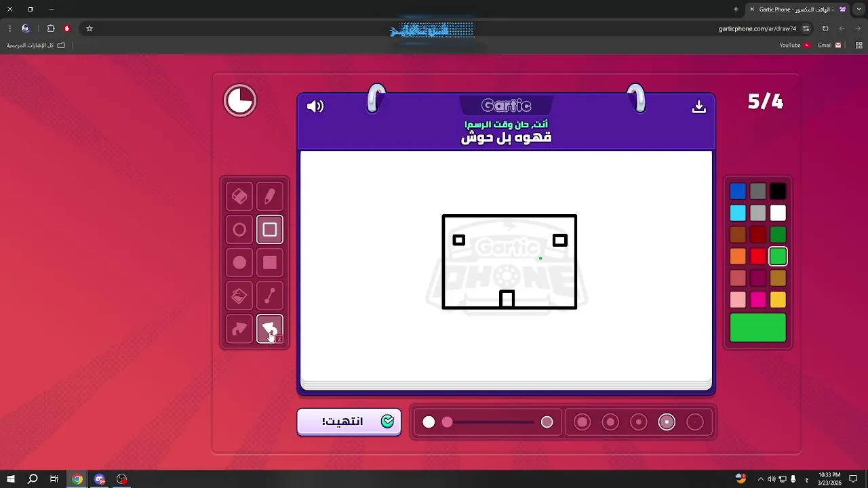Screen dimensions: 868x488
Task: Pick the blue color swatch
Action: click(x=738, y=192)
